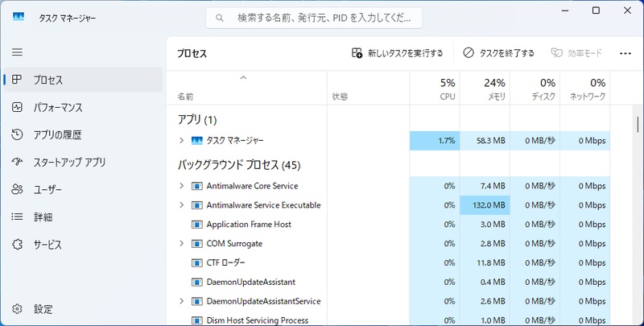Viewport: 644px width, 326px height.
Task: Sort by the 名前 column header
Action: 247,88
